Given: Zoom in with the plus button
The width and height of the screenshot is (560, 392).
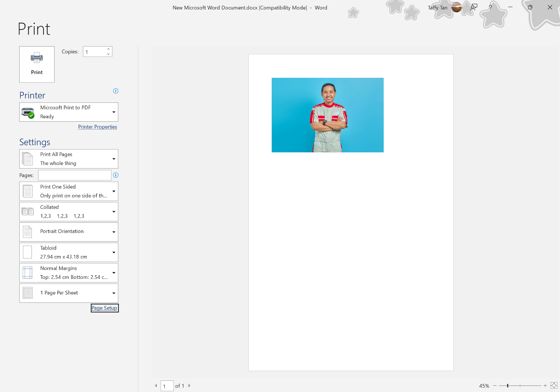Looking at the screenshot, I should pyautogui.click(x=545, y=386).
